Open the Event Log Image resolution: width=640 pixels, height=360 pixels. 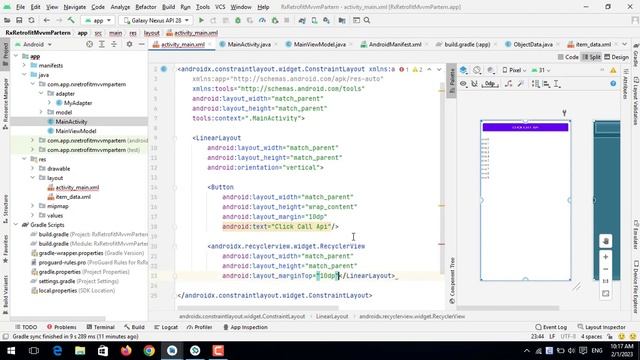551,327
